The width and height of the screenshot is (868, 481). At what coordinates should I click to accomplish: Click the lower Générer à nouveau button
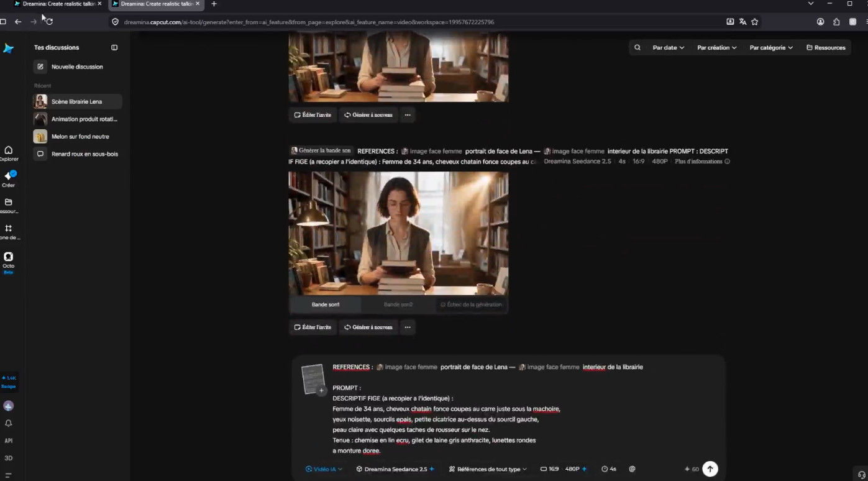[368, 327]
